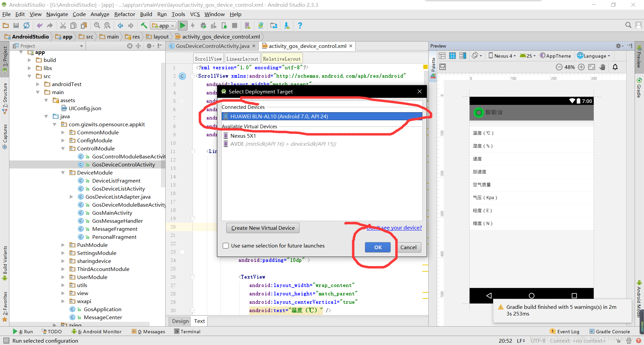The width and height of the screenshot is (644, 345).
Task: Select MessageCenter in project tree
Action: pos(103,317)
